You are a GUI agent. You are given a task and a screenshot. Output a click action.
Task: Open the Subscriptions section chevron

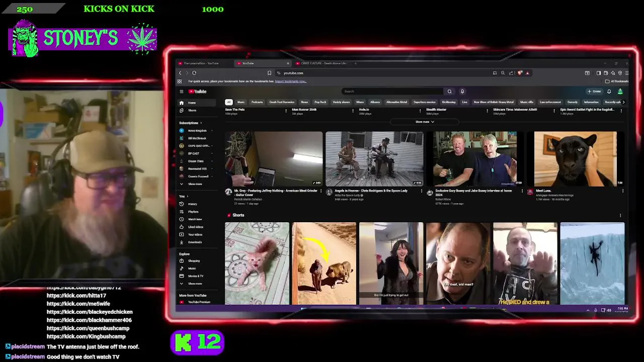[x=201, y=123]
